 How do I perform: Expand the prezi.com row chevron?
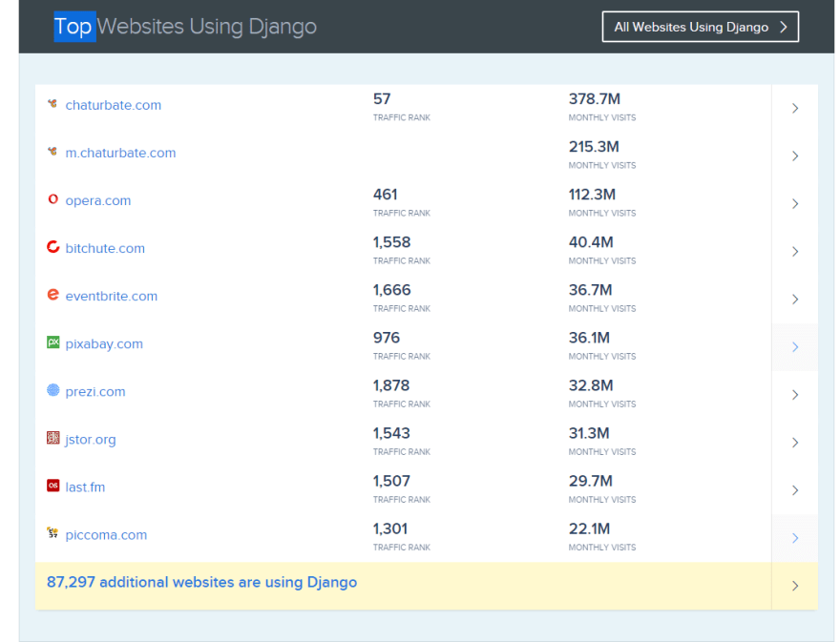tap(795, 395)
